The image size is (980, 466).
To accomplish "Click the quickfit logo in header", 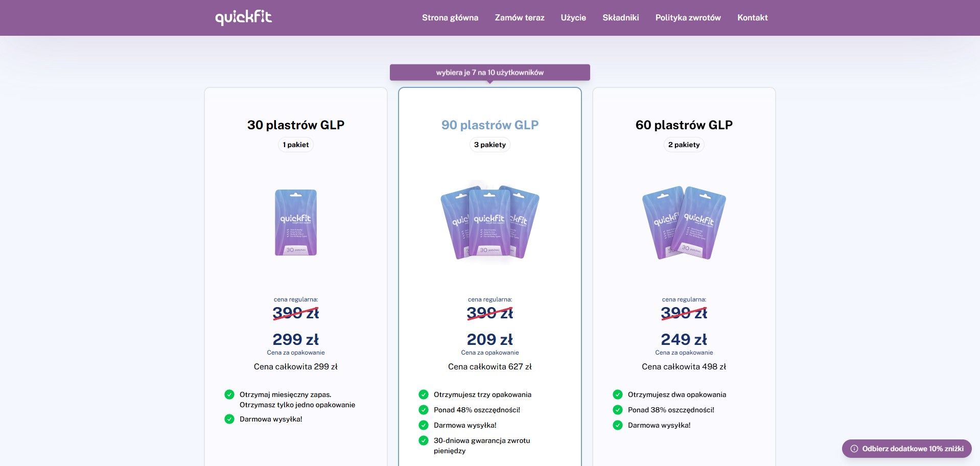I will [243, 17].
